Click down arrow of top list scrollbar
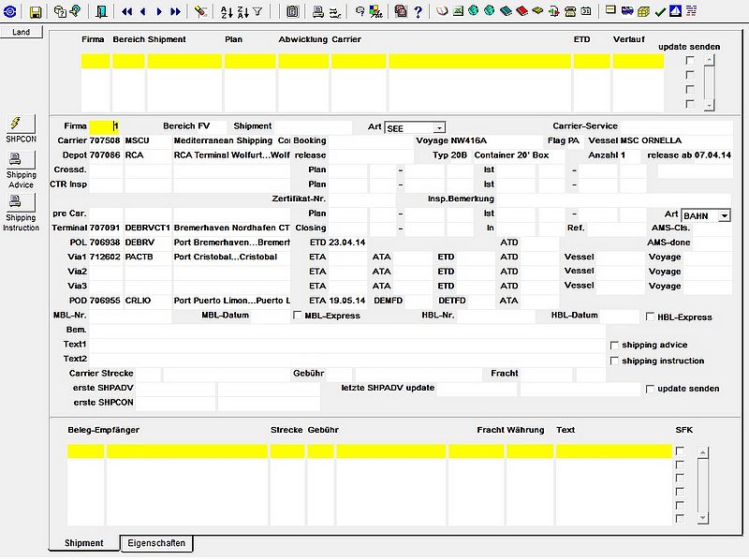 [x=710, y=106]
